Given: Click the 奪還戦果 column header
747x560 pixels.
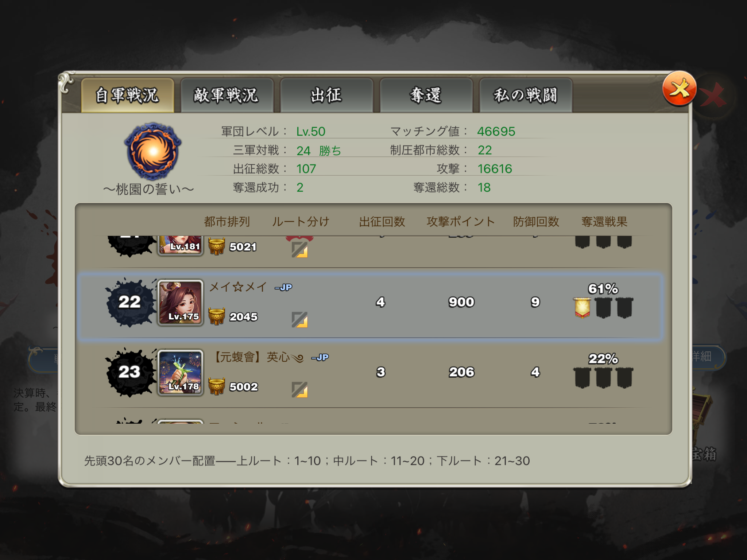Looking at the screenshot, I should pos(604,222).
